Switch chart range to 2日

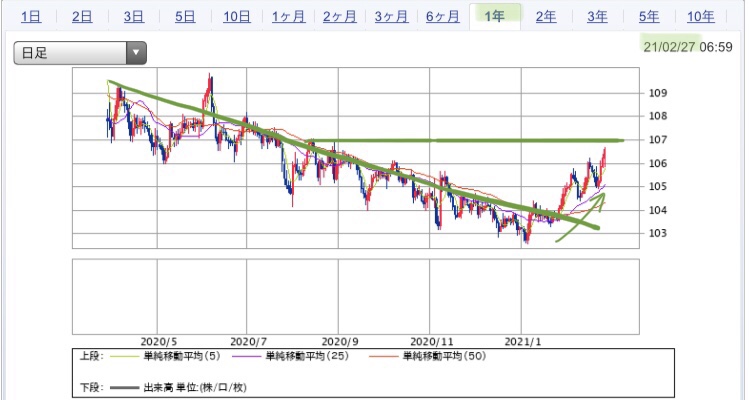tap(82, 17)
